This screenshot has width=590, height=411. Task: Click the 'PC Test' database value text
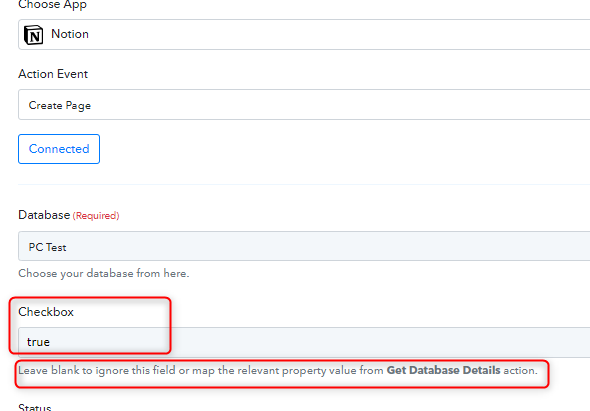click(x=47, y=247)
